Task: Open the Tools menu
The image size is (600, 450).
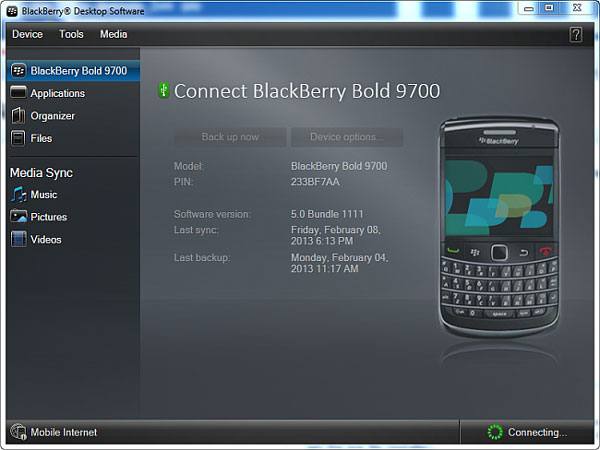Action: coord(71,34)
